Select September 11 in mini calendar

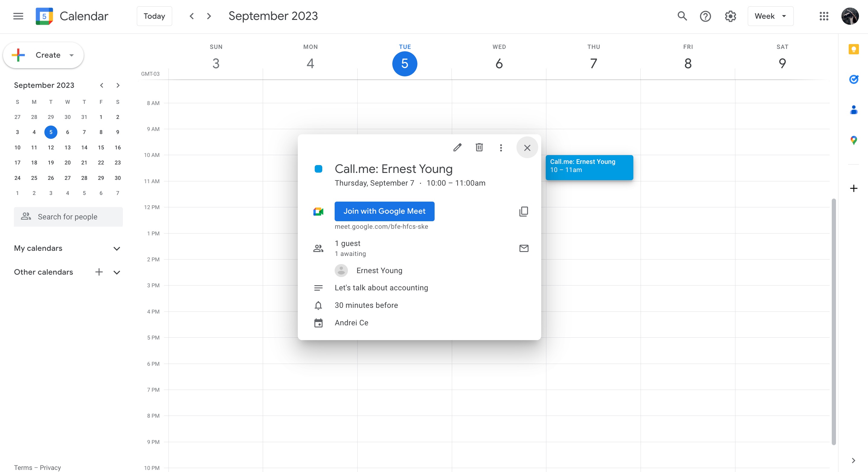pyautogui.click(x=34, y=148)
